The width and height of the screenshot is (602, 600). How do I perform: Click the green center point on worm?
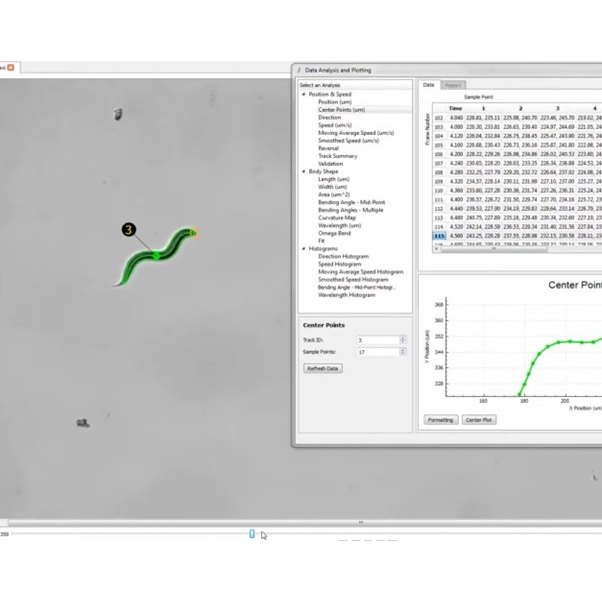(156, 256)
